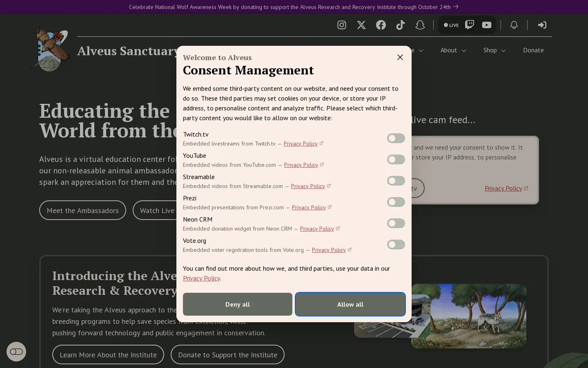Click the National Wolf Awareness Week banner
Viewport: 588px width, 368px height.
tap(294, 7)
